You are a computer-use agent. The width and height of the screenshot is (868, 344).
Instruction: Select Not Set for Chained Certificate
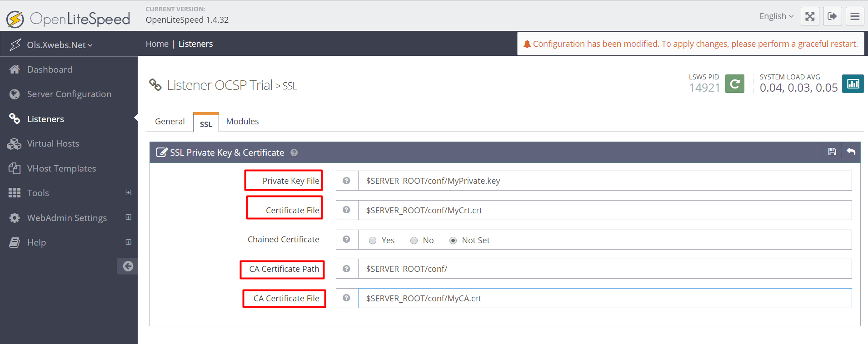coord(453,241)
